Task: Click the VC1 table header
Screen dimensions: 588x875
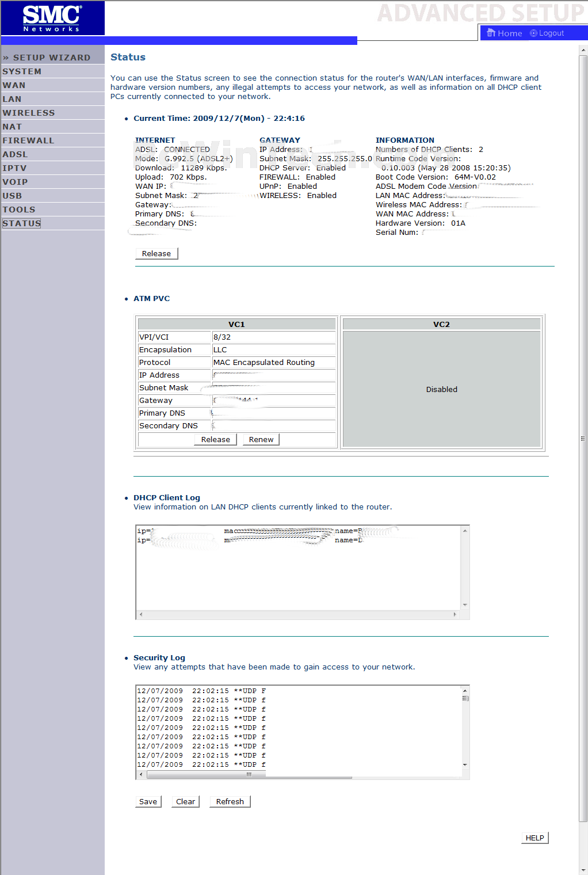Action: click(x=236, y=324)
